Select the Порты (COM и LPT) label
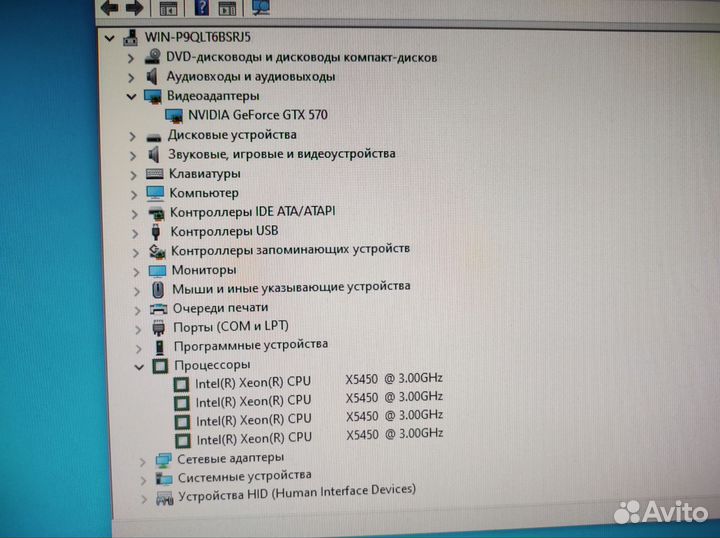This screenshot has height=538, width=720. point(231,326)
